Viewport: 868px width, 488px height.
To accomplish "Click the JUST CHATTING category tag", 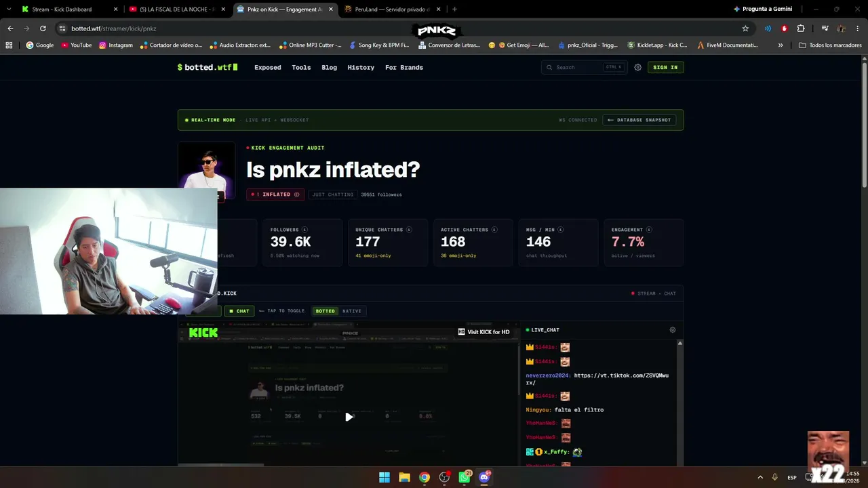I will click(333, 195).
